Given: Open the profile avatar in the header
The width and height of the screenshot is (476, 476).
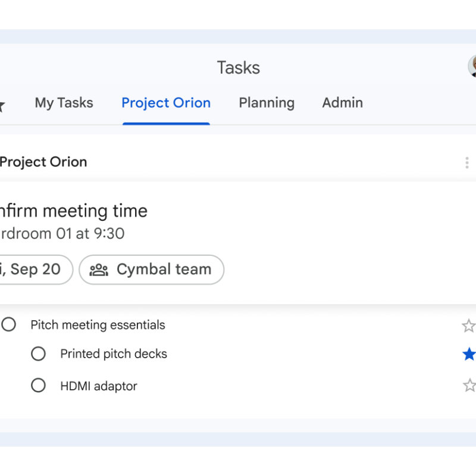Looking at the screenshot, I should pyautogui.click(x=472, y=67).
